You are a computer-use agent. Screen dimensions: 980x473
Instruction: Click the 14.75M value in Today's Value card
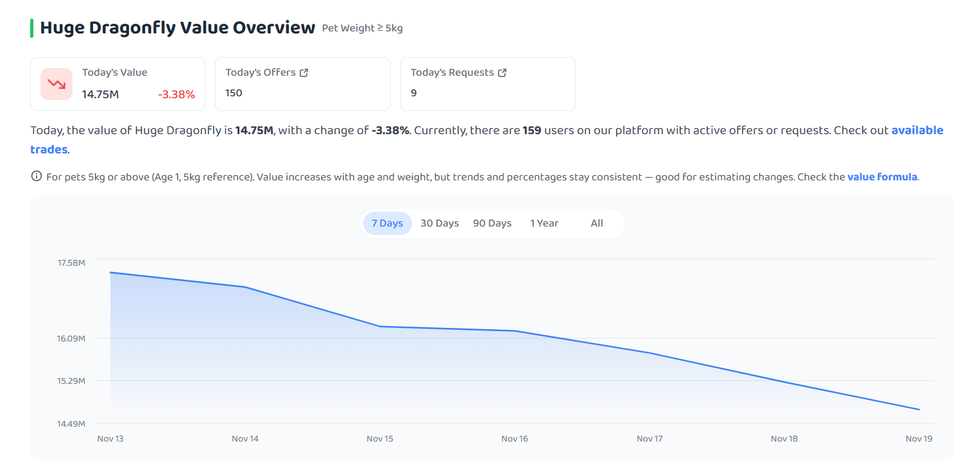click(x=101, y=94)
